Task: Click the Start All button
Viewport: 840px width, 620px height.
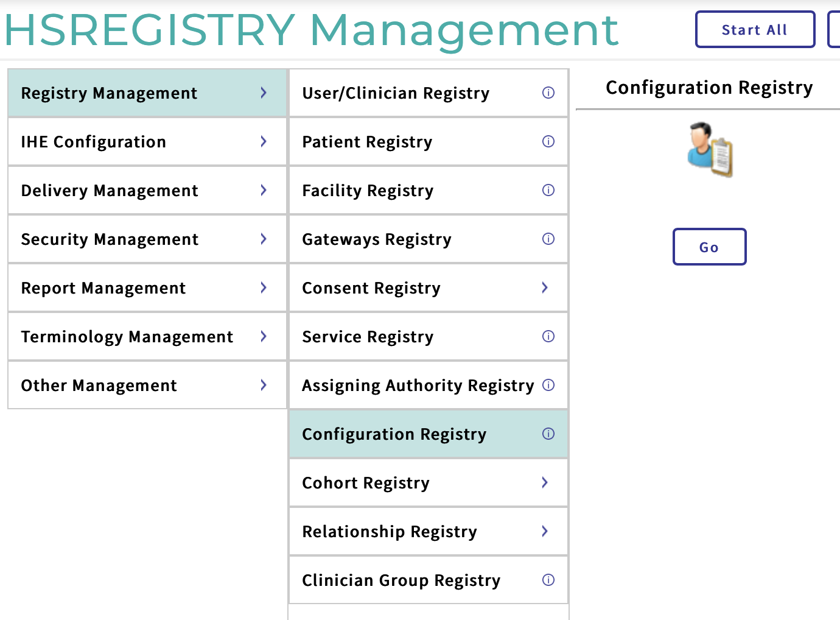Action: click(x=755, y=30)
